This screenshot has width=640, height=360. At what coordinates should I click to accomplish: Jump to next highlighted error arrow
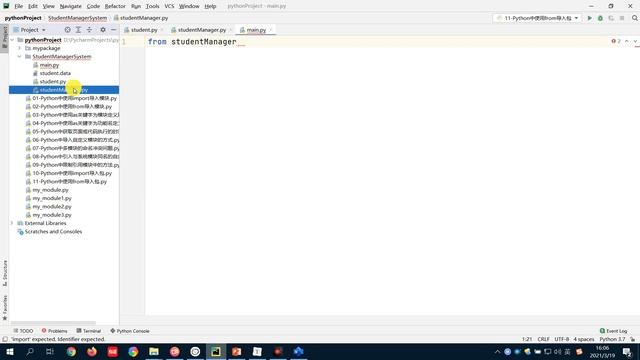[635, 41]
